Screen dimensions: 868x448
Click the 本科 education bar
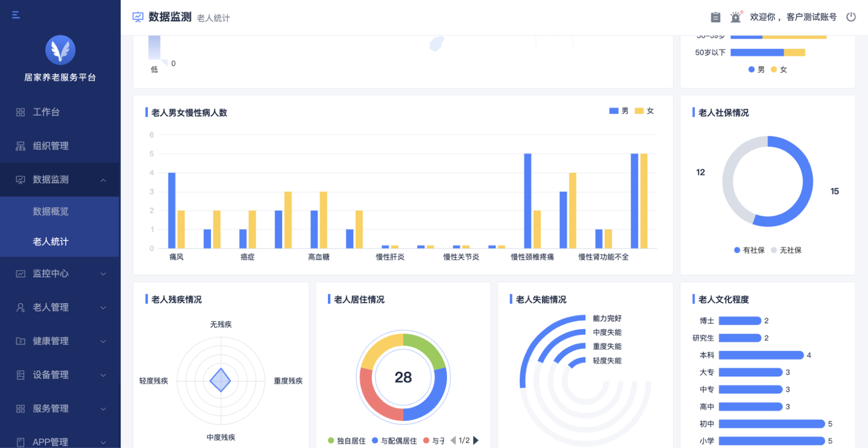761,355
